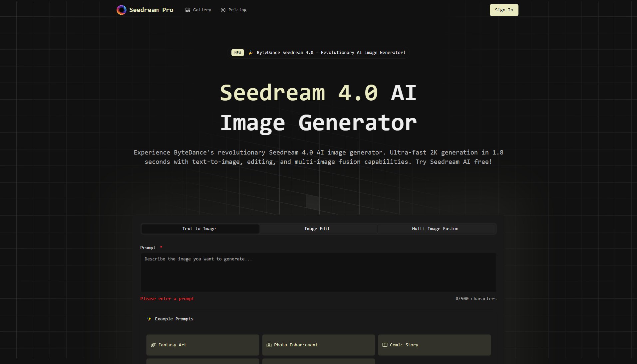Click the 'Seedream 4.0 AI' headline text
Viewport: 637px width, 364px height.
318,93
